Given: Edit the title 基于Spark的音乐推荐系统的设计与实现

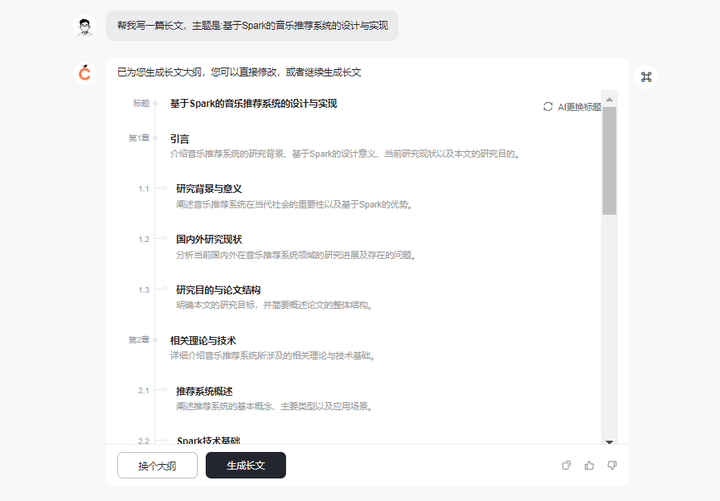Looking at the screenshot, I should point(253,104).
